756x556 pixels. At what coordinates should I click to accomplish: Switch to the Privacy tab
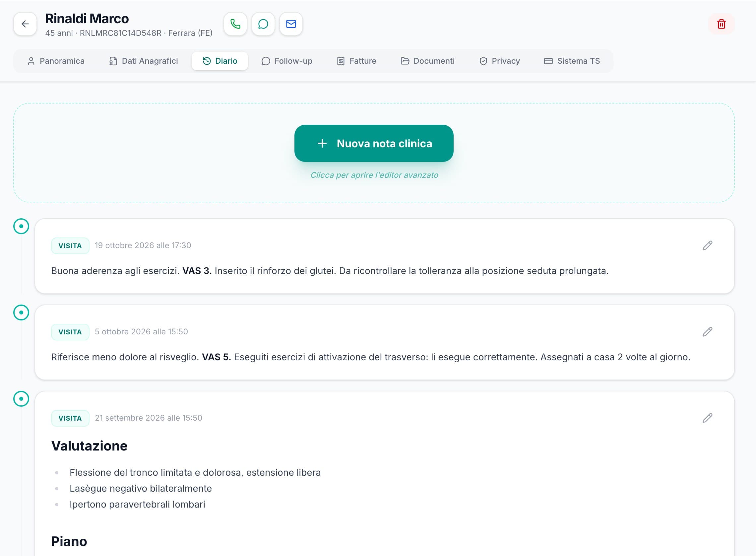pos(500,61)
